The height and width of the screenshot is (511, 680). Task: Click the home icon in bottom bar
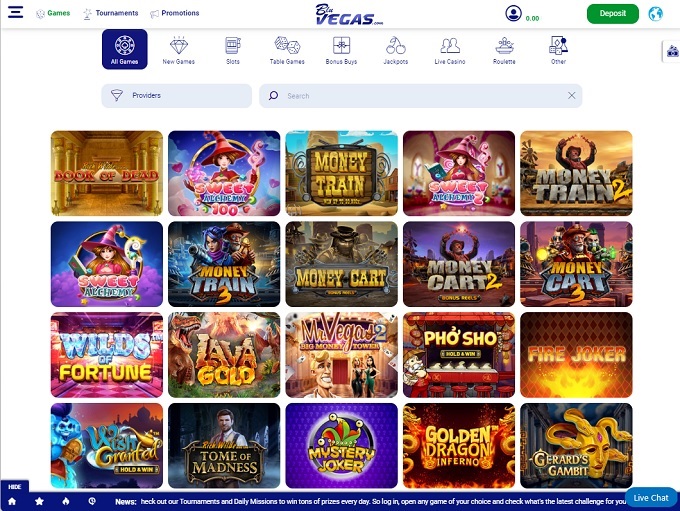coord(12,501)
